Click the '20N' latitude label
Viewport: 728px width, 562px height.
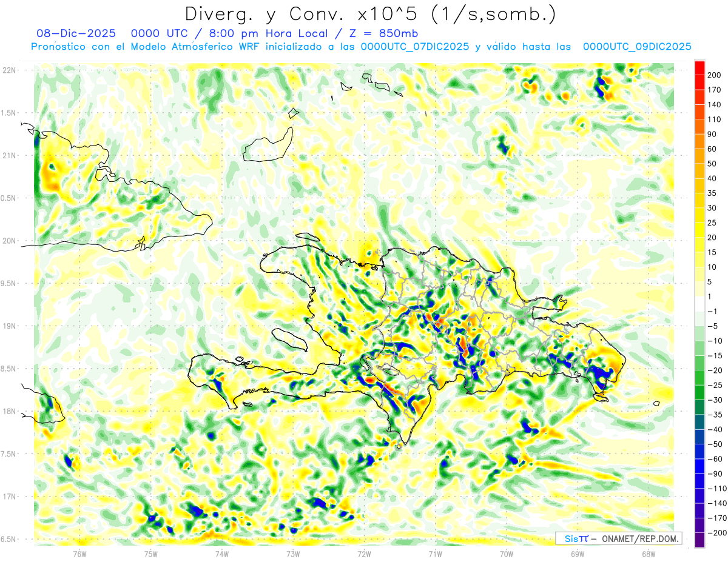point(9,241)
